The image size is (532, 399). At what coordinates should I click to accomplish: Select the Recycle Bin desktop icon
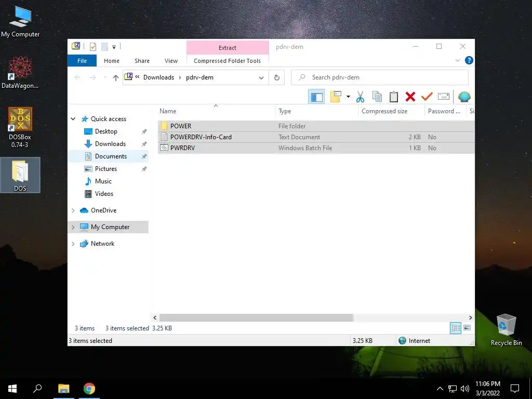click(x=506, y=330)
